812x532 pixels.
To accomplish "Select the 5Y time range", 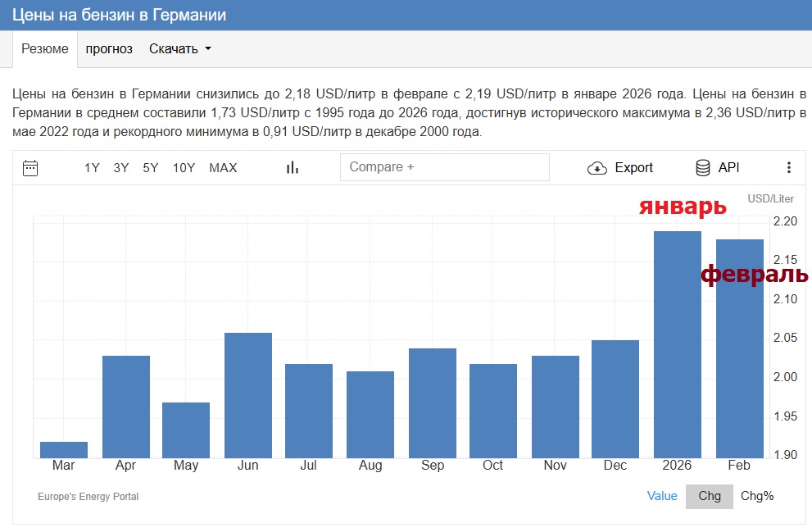I will coord(151,168).
